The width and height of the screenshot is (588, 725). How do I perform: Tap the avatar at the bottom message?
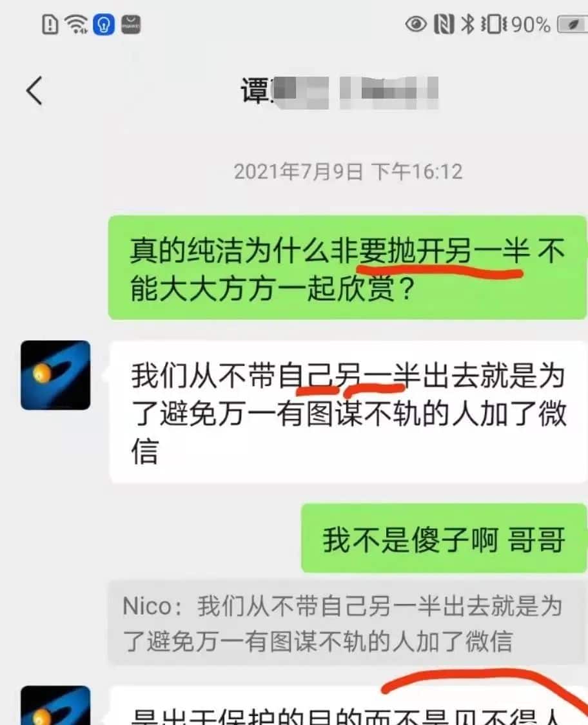(55, 706)
